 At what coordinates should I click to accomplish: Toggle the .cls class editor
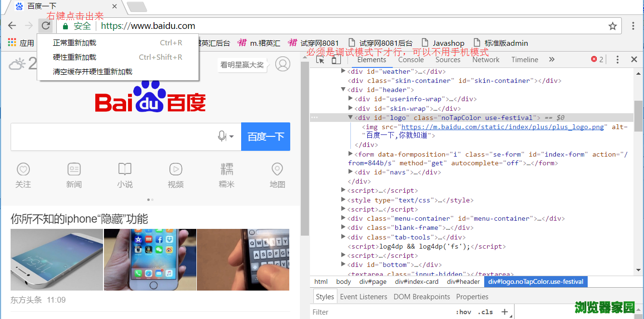tap(486, 312)
